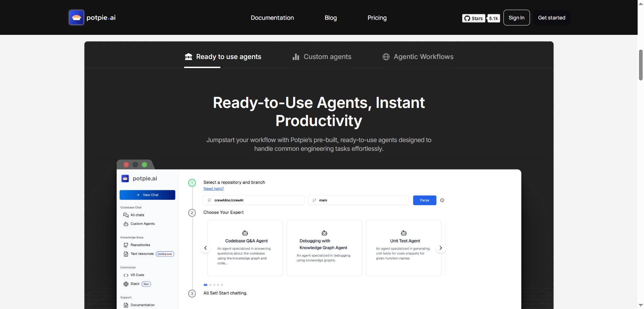Select the Unit Test Agent card
Screen dimensions: 644x309
point(404,248)
